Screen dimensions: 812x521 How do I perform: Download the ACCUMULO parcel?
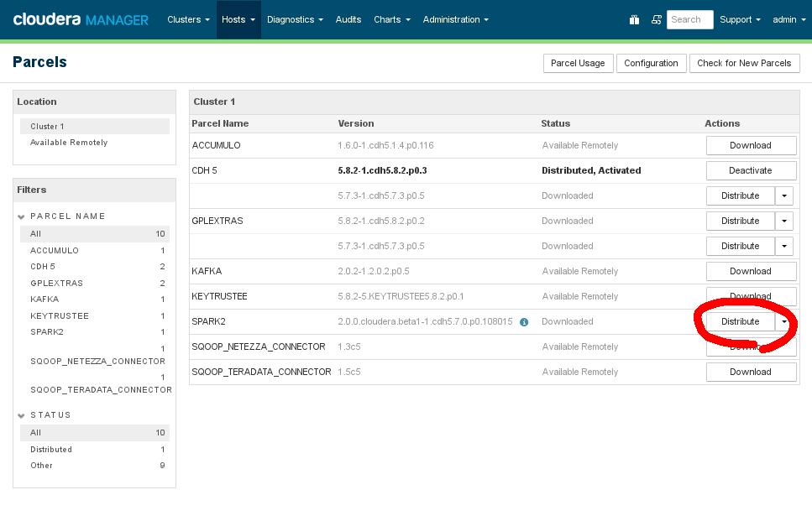751,145
